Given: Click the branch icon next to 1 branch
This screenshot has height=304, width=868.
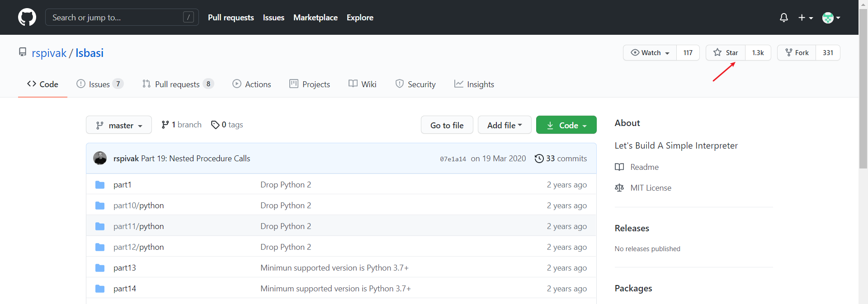Looking at the screenshot, I should click(x=165, y=125).
